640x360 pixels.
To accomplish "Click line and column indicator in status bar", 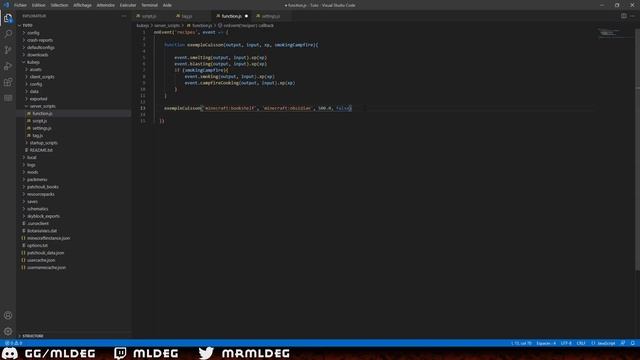I will (x=521, y=343).
